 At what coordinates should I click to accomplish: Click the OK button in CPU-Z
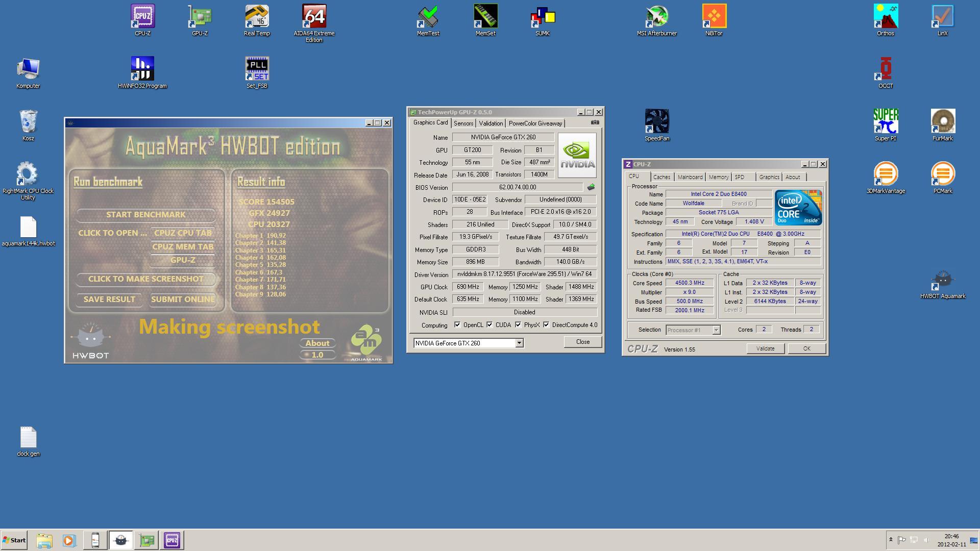(806, 348)
